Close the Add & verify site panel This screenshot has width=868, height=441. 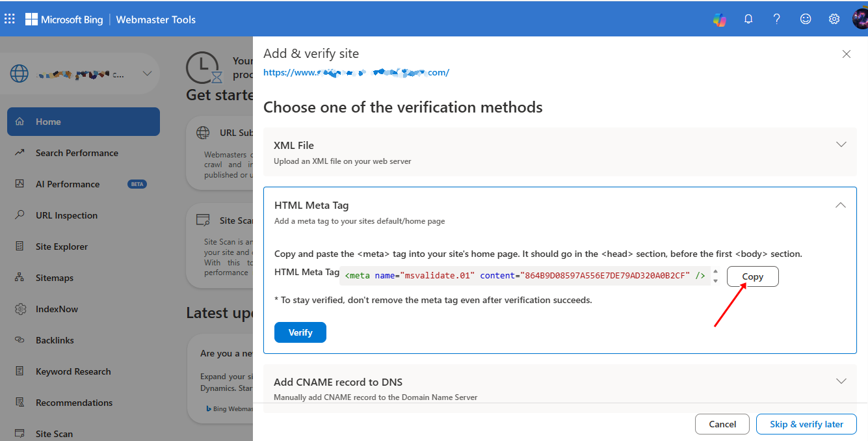pos(847,54)
